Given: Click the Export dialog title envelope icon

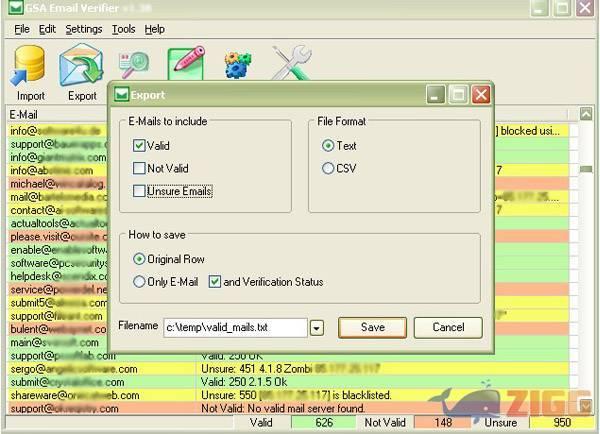Looking at the screenshot, I should (x=122, y=95).
